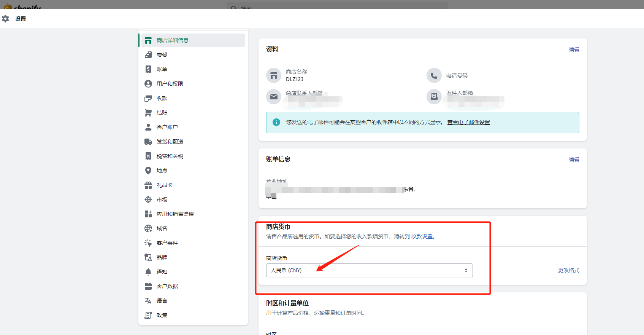Image resolution: width=644 pixels, height=335 pixels.
Task: Click the notifications bell icon
Action: [x=148, y=272]
